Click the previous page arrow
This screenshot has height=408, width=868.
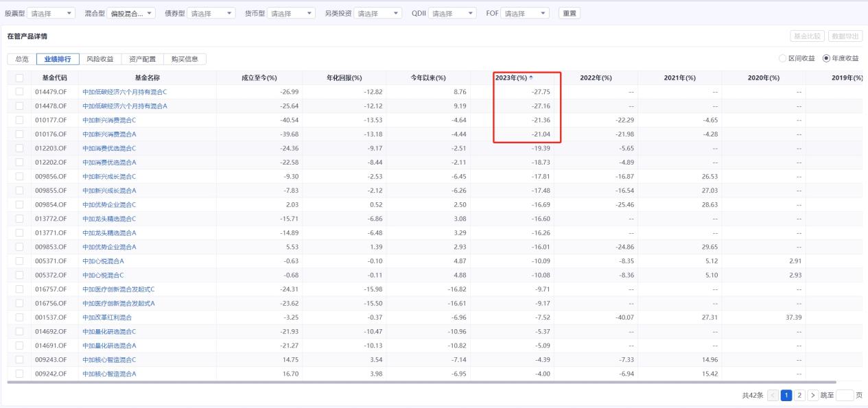[x=773, y=396]
